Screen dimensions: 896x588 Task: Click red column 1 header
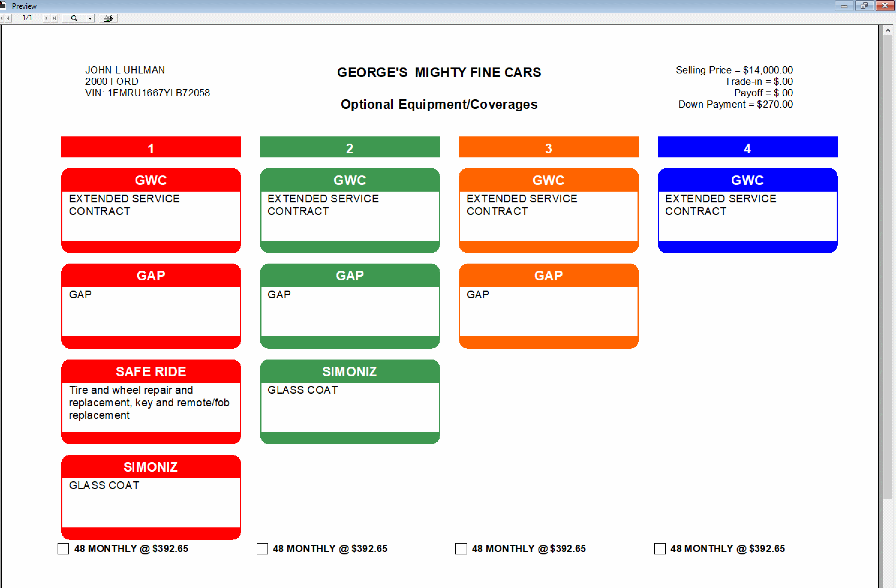pyautogui.click(x=151, y=147)
